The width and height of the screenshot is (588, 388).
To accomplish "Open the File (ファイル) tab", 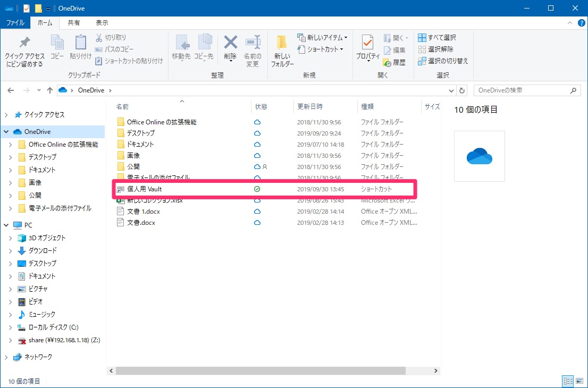I will [15, 23].
